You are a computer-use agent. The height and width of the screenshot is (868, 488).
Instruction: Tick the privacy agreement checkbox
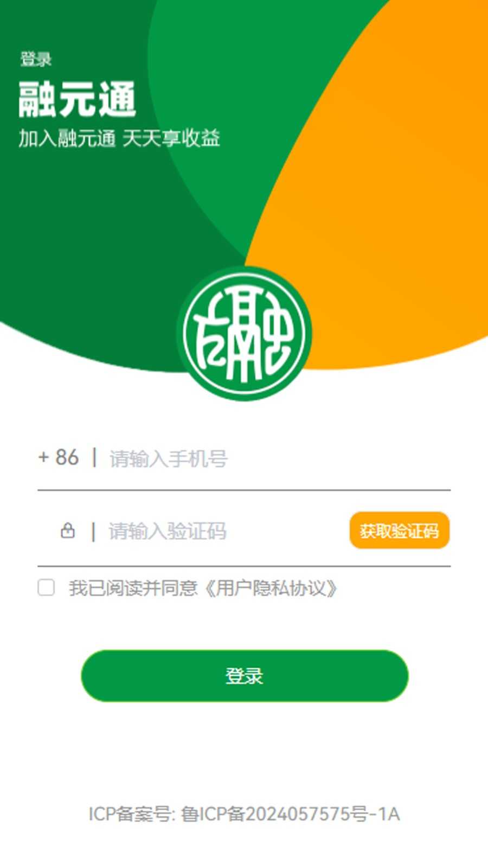click(x=46, y=588)
